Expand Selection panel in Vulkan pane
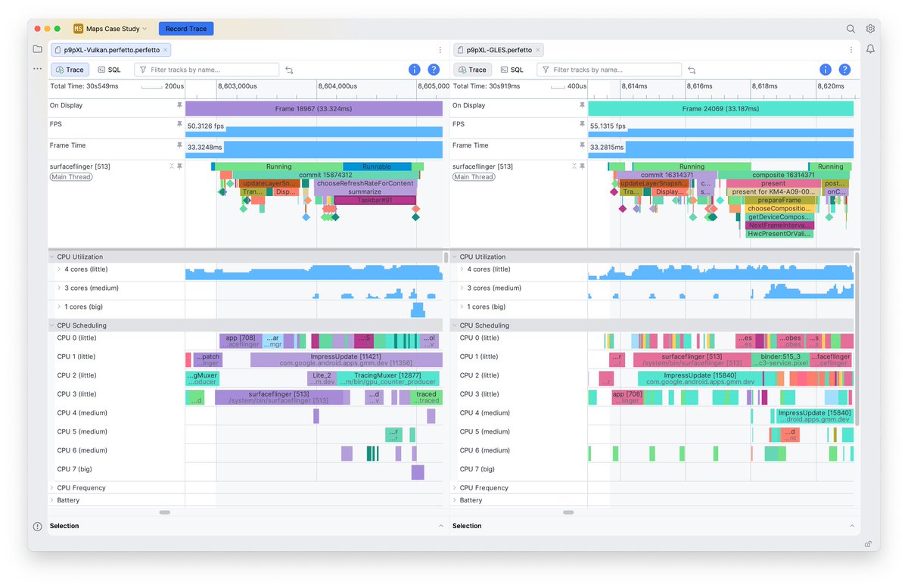 click(440, 526)
